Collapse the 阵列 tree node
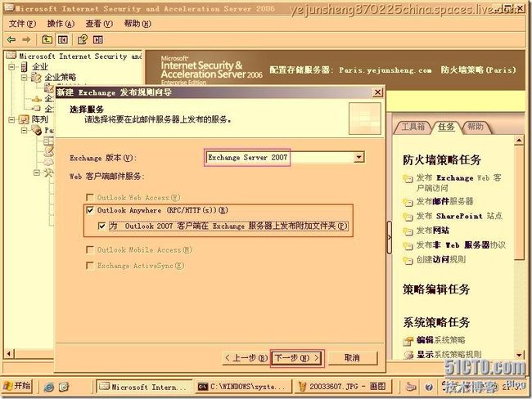This screenshot has height=399, width=532. [12, 119]
